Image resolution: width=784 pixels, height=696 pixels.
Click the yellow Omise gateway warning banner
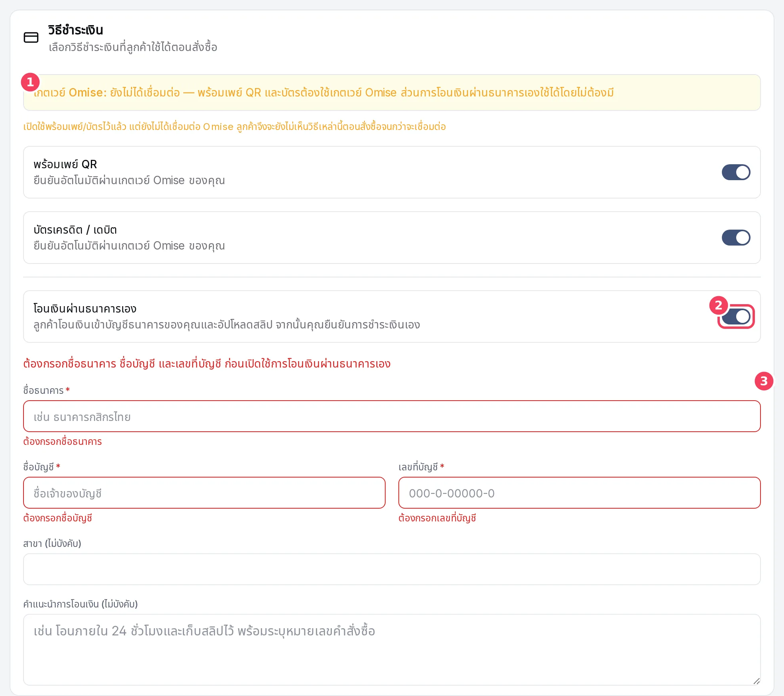(x=392, y=92)
